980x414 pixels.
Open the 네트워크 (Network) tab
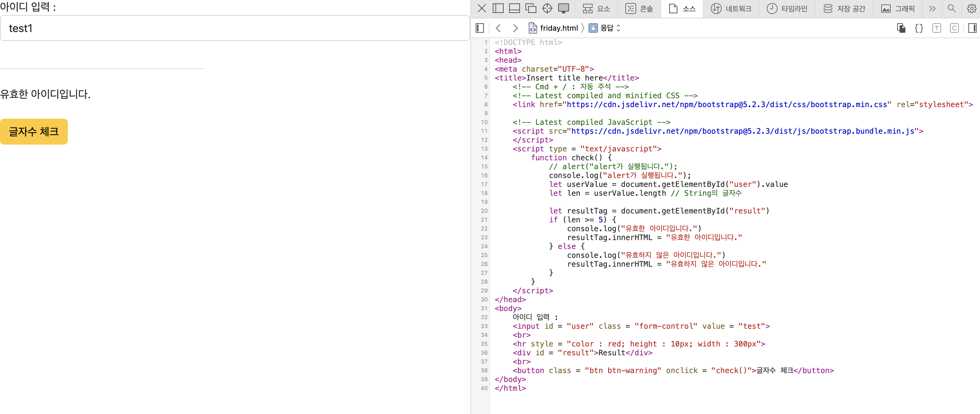pos(731,9)
